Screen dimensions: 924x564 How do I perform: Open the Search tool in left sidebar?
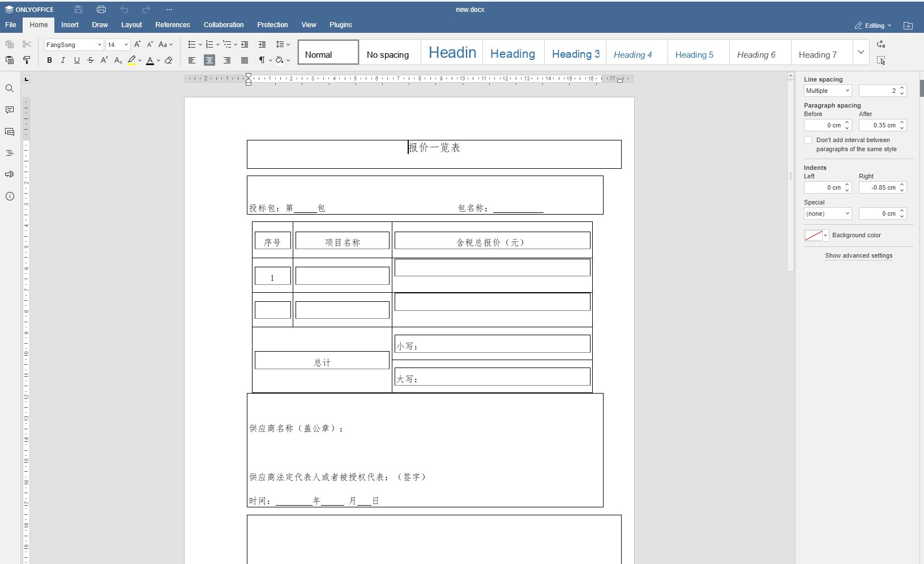10,88
